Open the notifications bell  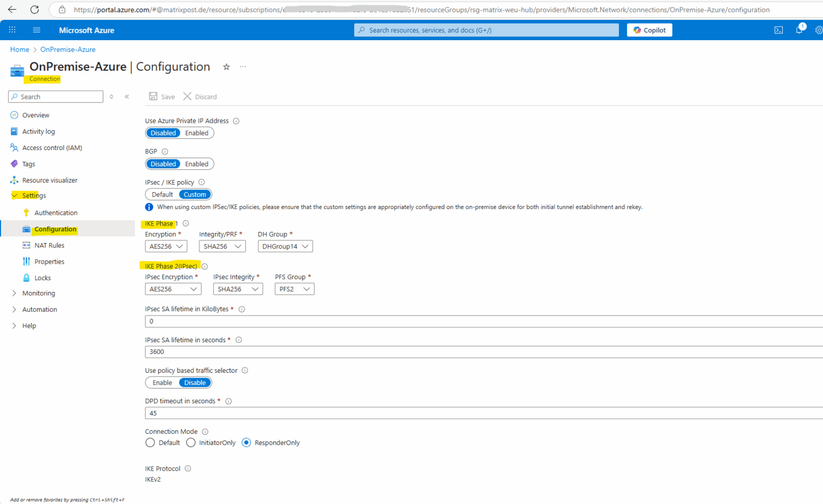point(799,30)
